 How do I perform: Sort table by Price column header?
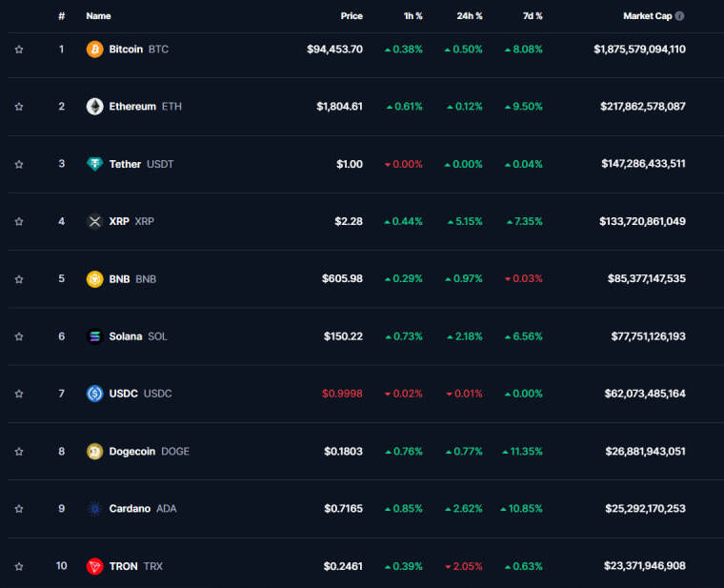pos(352,16)
